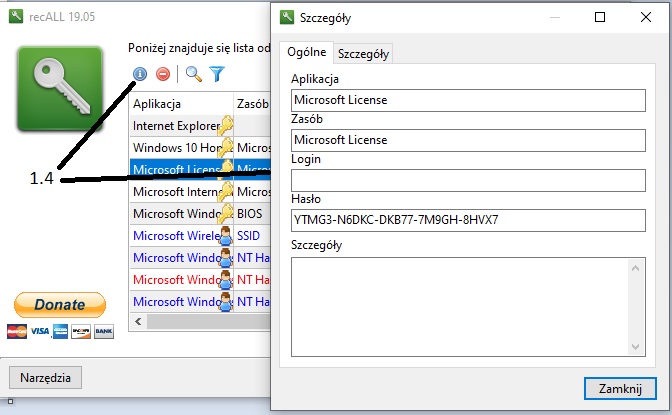Click scroll down arrow in Szczegóły text box
The image size is (672, 415).
coord(636,347)
